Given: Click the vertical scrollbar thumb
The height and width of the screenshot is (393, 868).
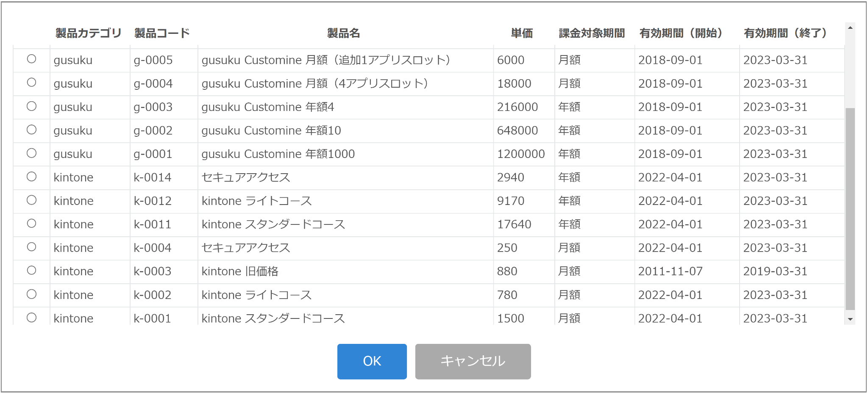Looking at the screenshot, I should tap(850, 209).
